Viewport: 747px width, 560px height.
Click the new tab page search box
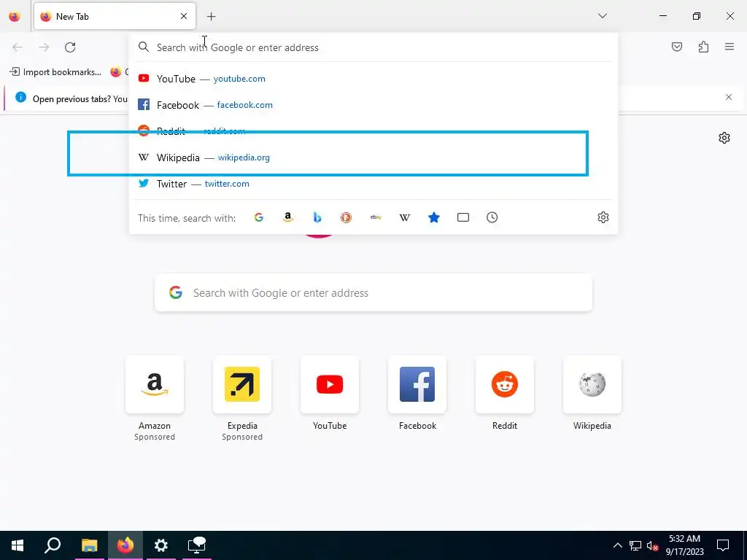click(373, 293)
